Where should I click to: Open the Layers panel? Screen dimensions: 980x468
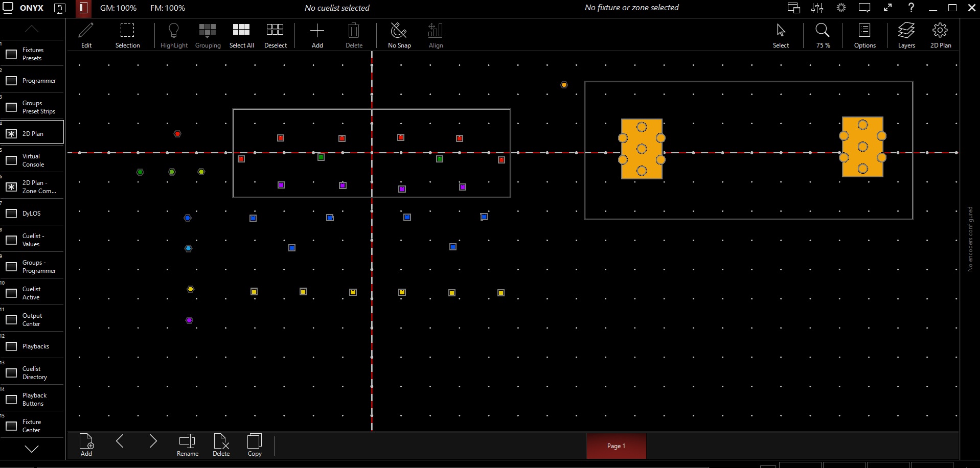[x=906, y=35]
